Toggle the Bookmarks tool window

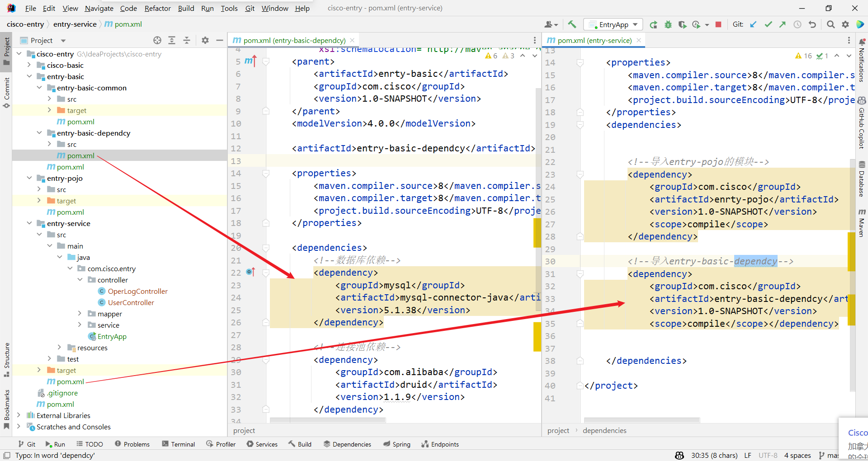6,409
